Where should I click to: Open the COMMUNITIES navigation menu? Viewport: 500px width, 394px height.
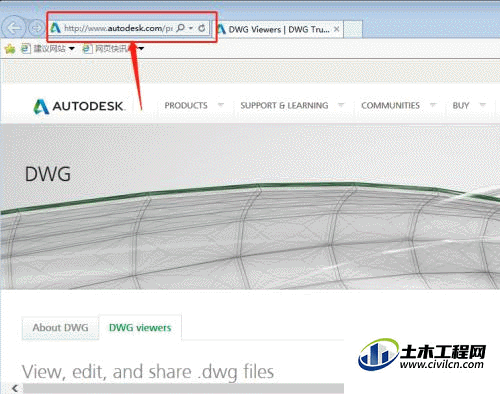point(390,106)
